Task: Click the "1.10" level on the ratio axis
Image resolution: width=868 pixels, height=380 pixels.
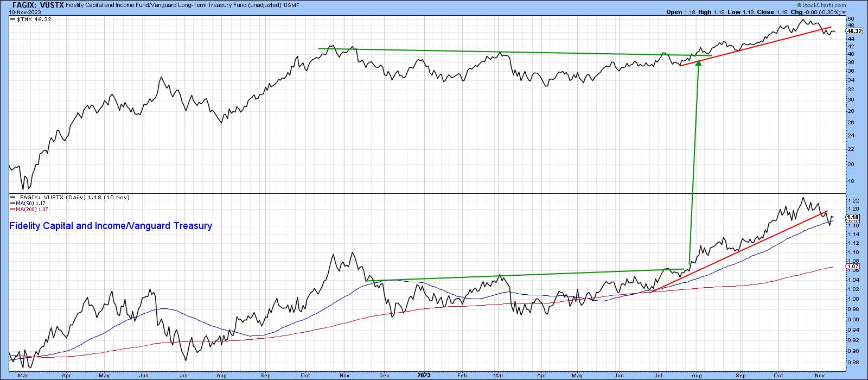Action: tap(852, 252)
